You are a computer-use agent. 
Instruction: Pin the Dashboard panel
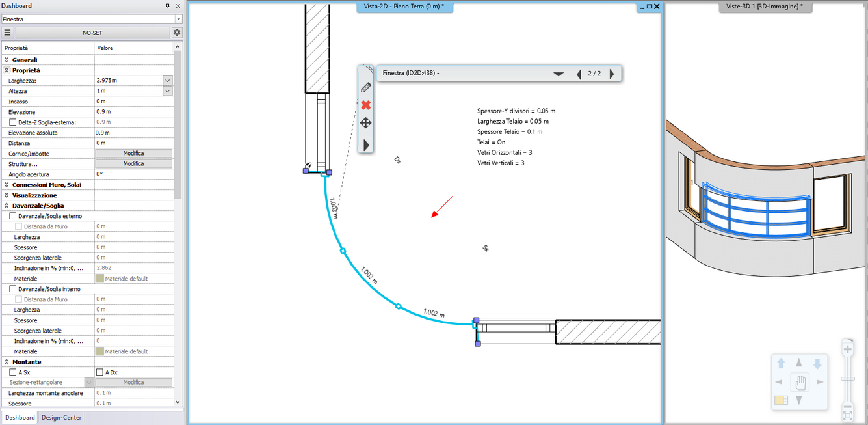coord(168,5)
